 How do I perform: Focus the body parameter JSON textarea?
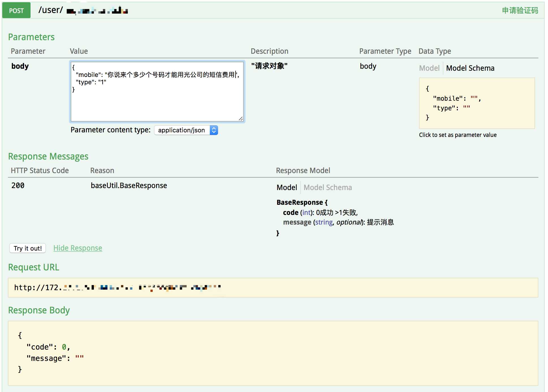(x=157, y=92)
